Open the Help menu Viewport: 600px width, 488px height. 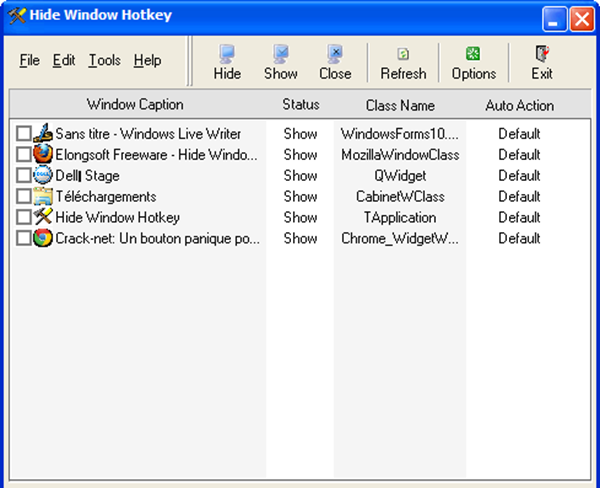coord(147,60)
